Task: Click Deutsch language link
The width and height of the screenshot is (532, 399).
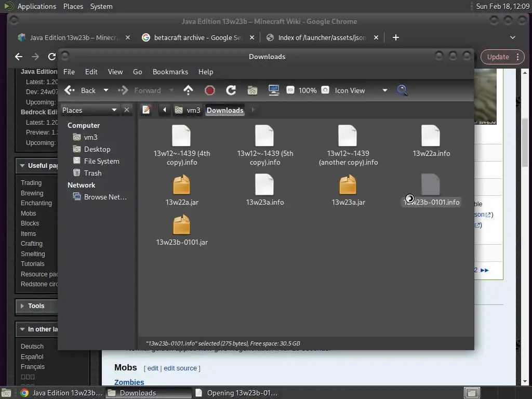Action: pyautogui.click(x=32, y=347)
